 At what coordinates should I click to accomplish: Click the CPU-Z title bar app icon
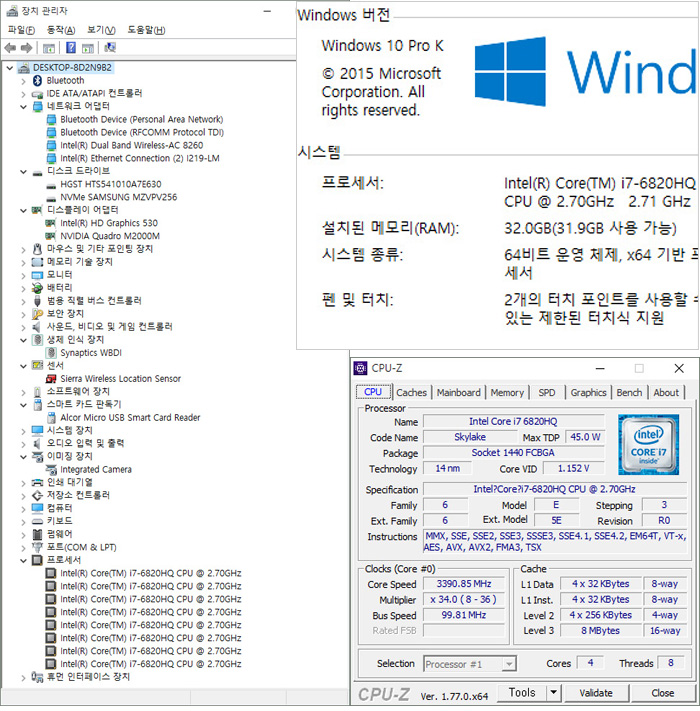coord(360,369)
